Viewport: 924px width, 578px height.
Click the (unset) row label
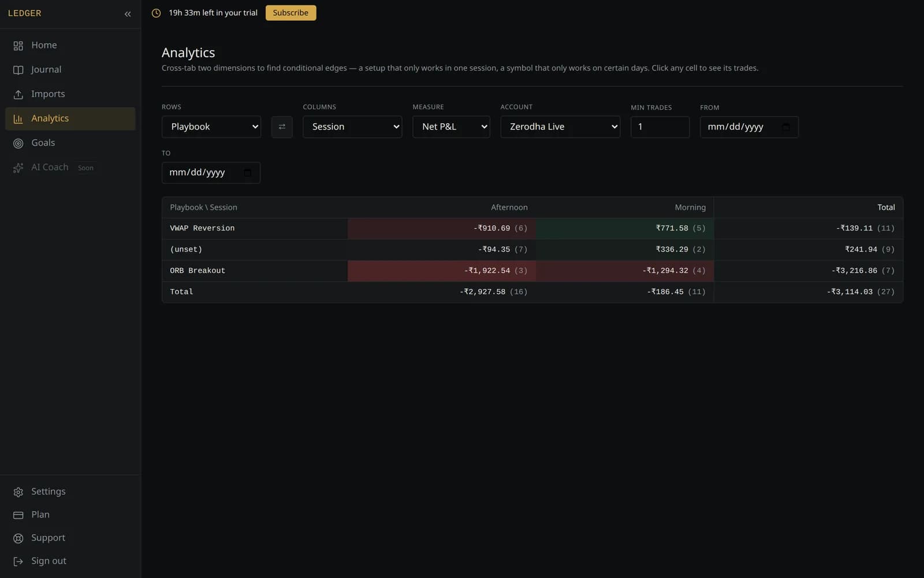pos(186,250)
